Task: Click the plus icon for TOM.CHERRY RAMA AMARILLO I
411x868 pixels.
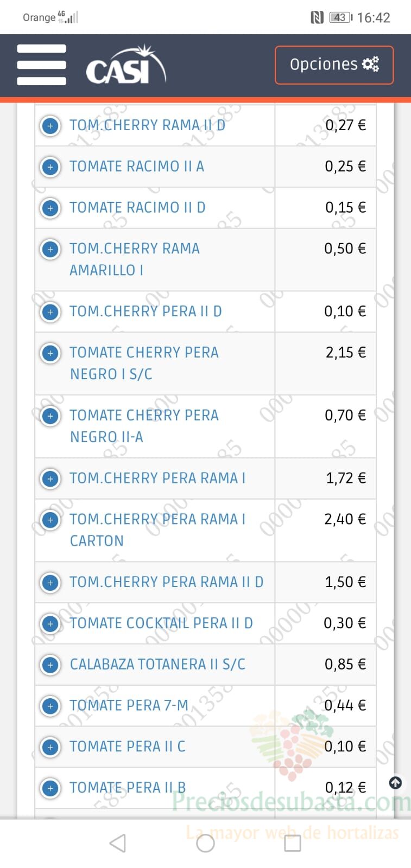Action: [x=50, y=250]
